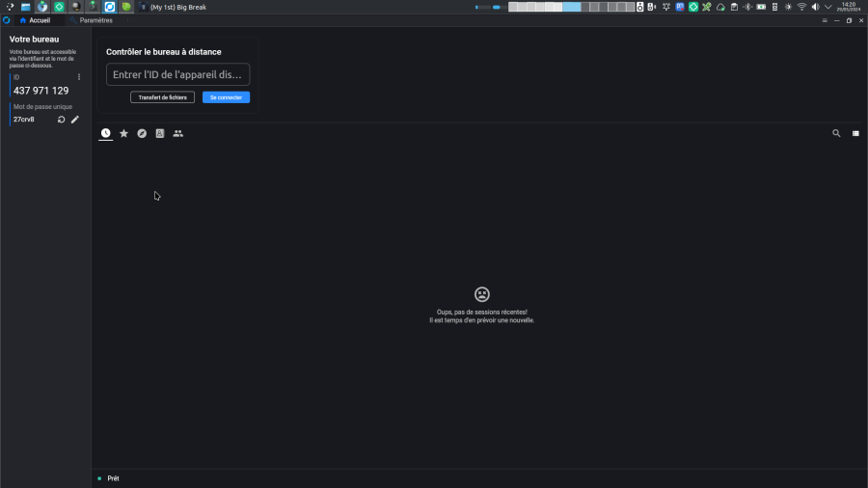868x488 pixels.
Task: Switch to the Paramètres tab
Action: (x=92, y=20)
